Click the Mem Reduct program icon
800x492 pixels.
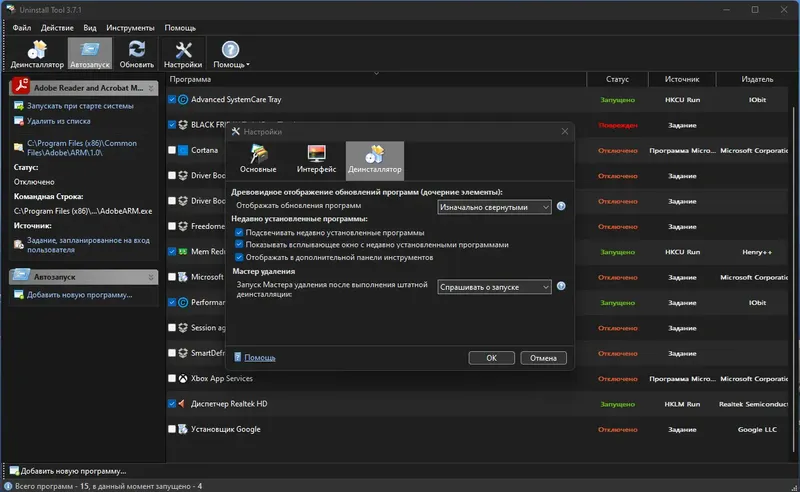183,252
